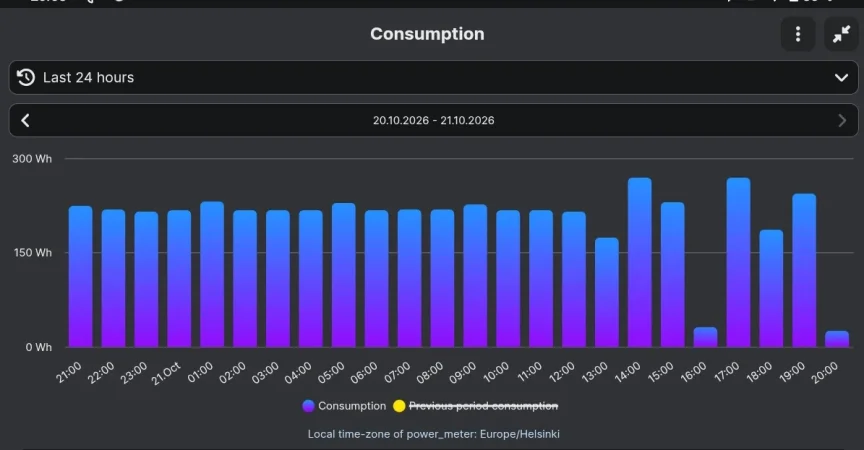
Task: Click the Consumption title
Action: [427, 34]
